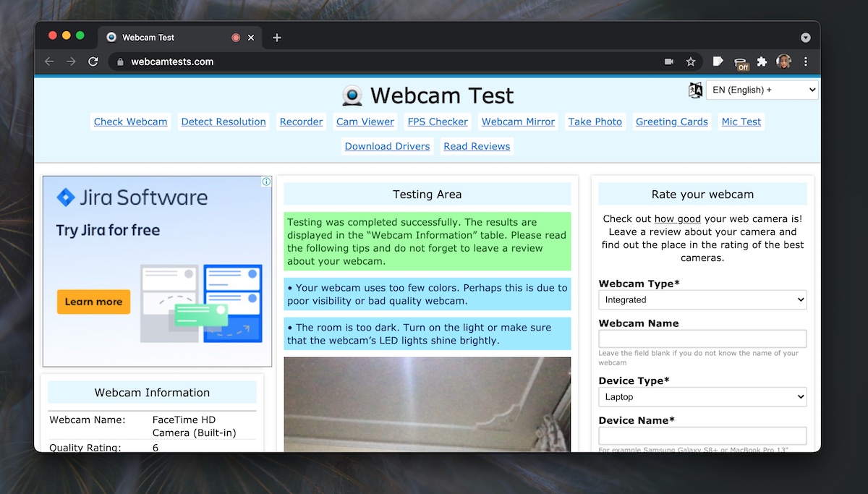
Task: Bookmark this page with the star icon
Action: pos(691,61)
